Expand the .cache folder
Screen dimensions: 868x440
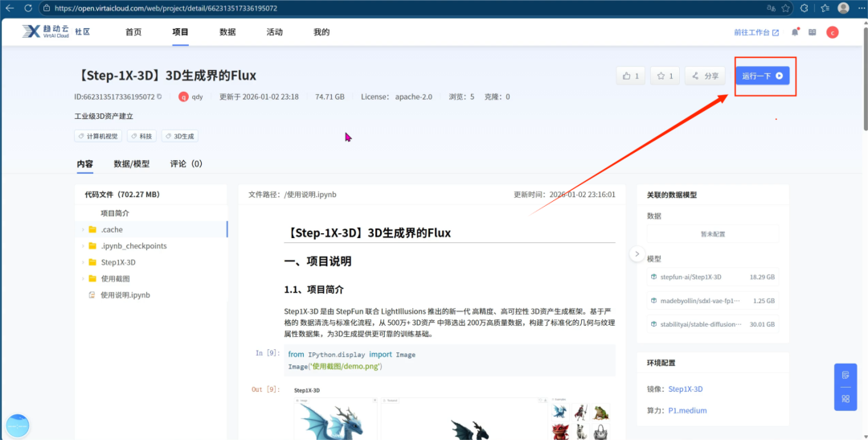coord(83,229)
